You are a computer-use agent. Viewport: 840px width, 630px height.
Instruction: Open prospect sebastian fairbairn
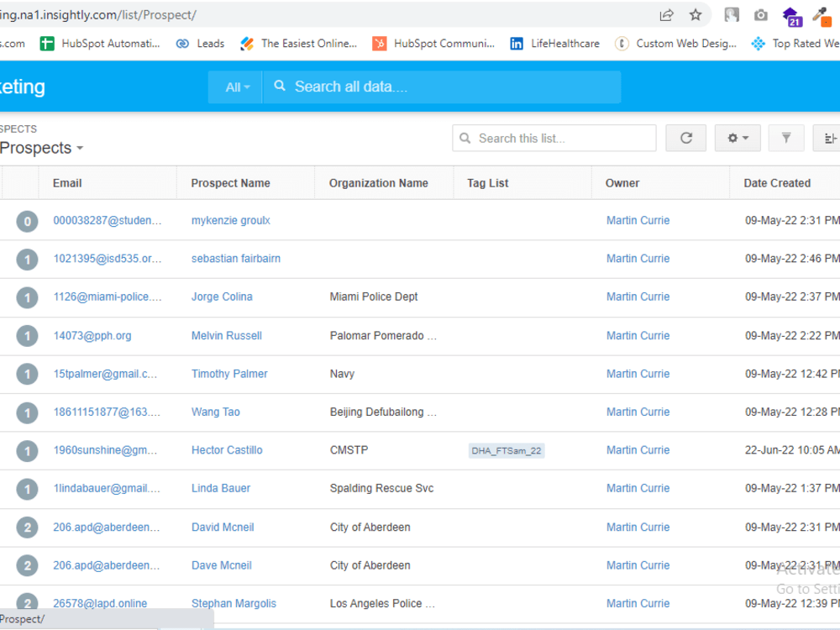[x=236, y=258]
